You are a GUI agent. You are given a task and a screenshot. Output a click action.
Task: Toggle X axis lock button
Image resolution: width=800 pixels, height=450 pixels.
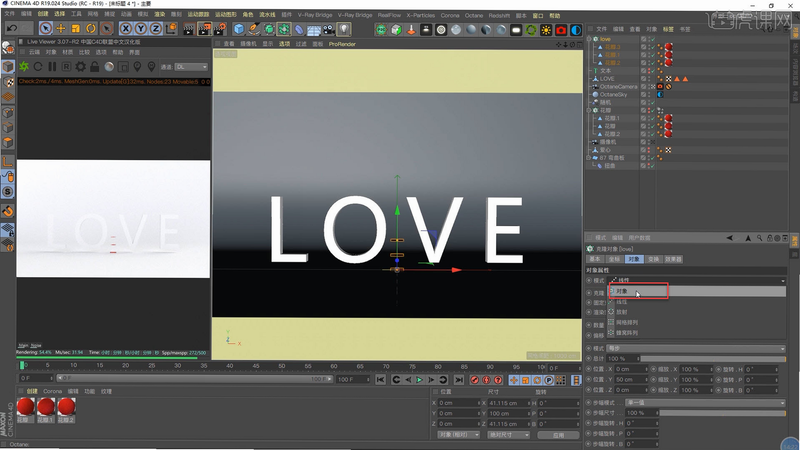(x=126, y=29)
